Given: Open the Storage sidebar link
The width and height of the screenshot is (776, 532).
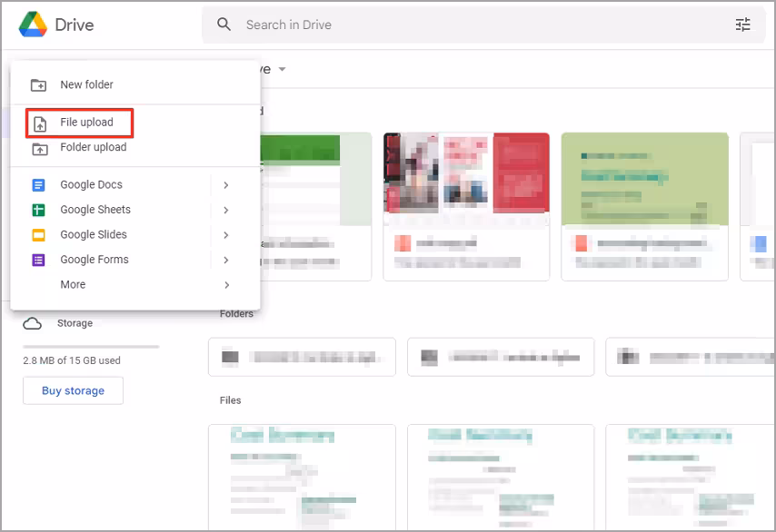Looking at the screenshot, I should pyautogui.click(x=75, y=323).
